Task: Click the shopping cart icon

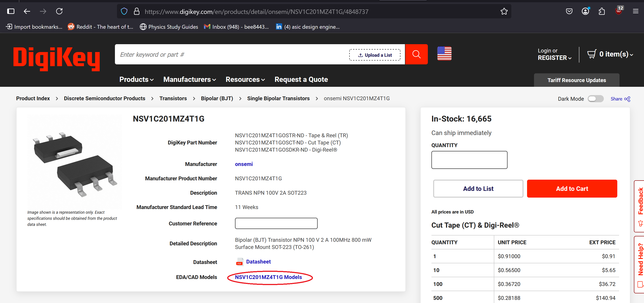Action: 591,54
